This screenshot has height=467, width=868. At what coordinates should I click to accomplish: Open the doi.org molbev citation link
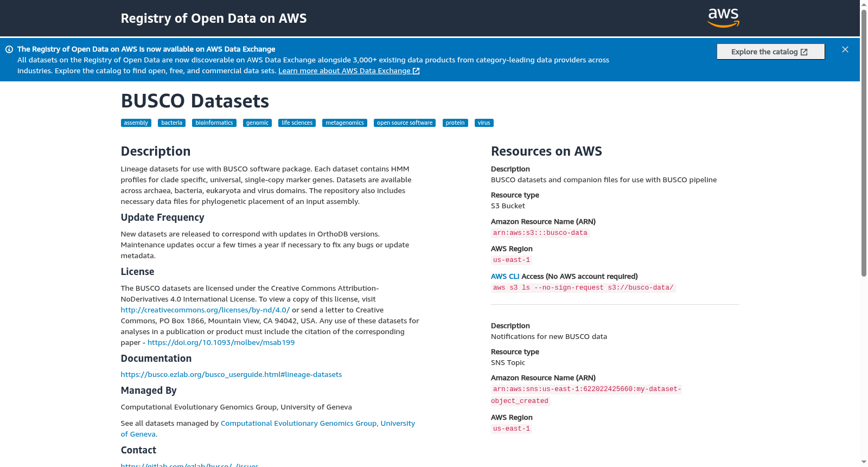(221, 342)
